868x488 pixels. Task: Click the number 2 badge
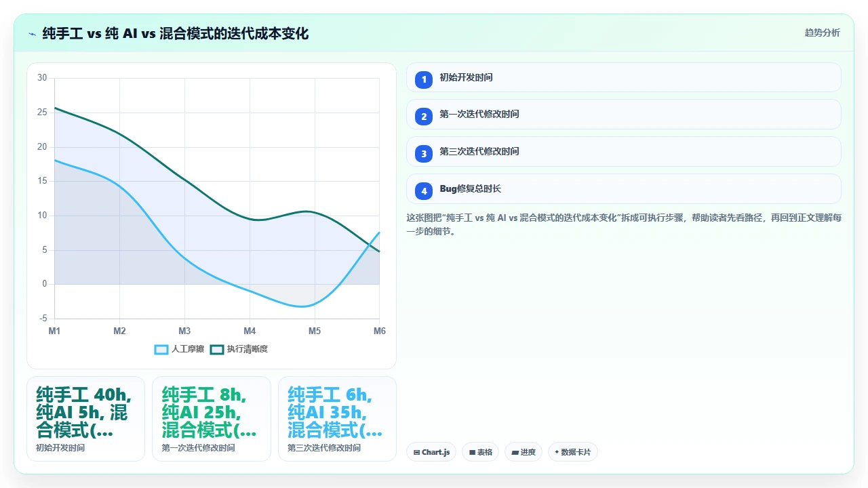pyautogui.click(x=424, y=117)
